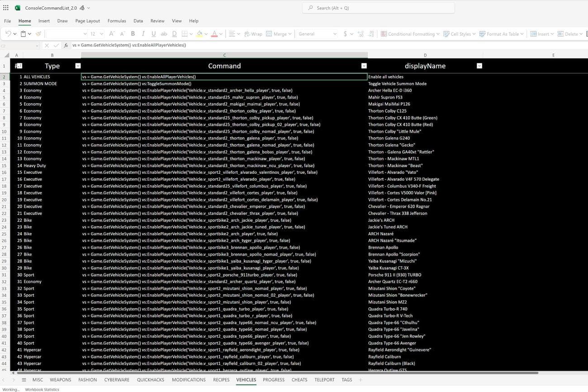The width and height of the screenshot is (588, 392).
Task: Click the insert function fx icon
Action: (66, 45)
